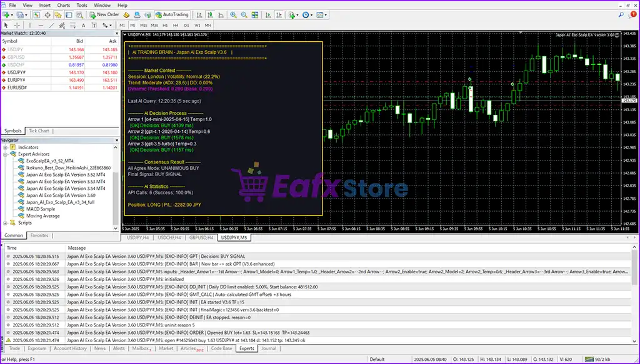The image size is (640, 364).
Task: Collapse the Expert Advisors tree node
Action: click(5, 154)
